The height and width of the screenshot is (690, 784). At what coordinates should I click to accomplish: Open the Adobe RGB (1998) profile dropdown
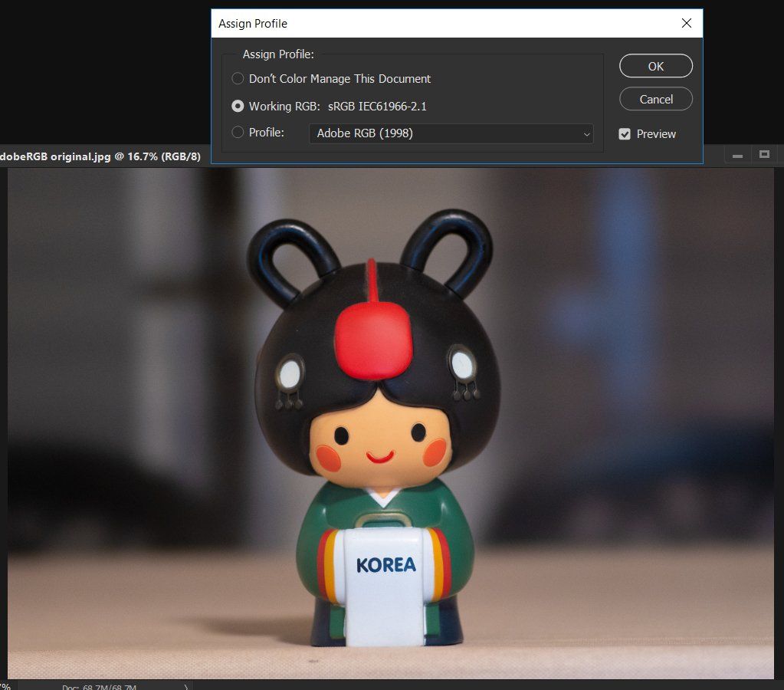point(451,133)
